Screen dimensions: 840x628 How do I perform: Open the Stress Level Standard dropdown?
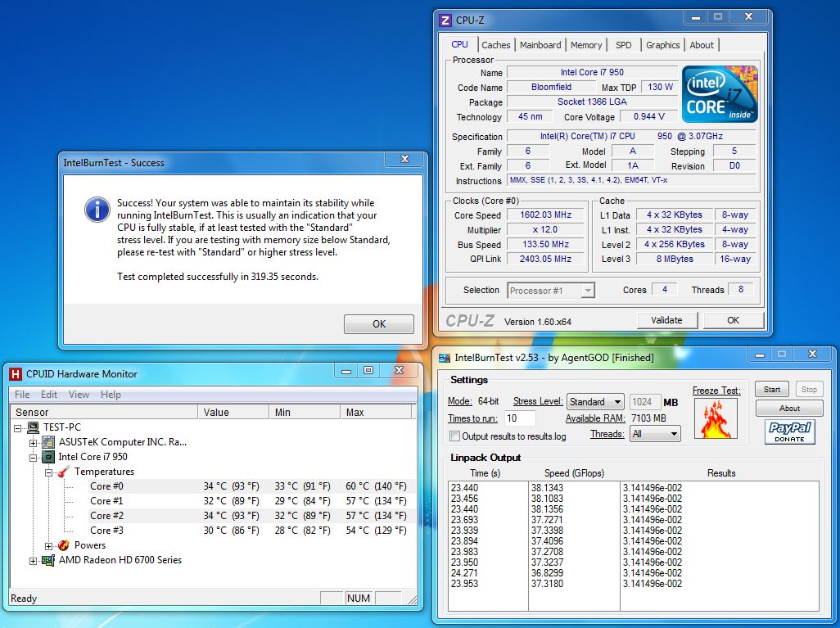(594, 401)
